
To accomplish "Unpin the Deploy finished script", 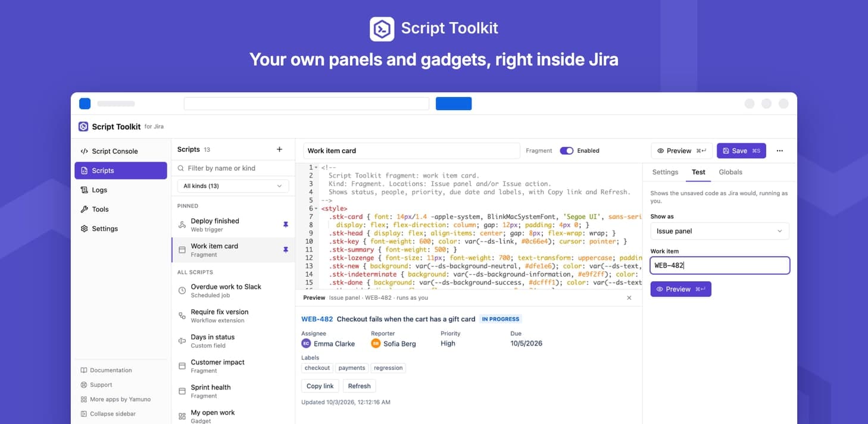I will tap(285, 225).
